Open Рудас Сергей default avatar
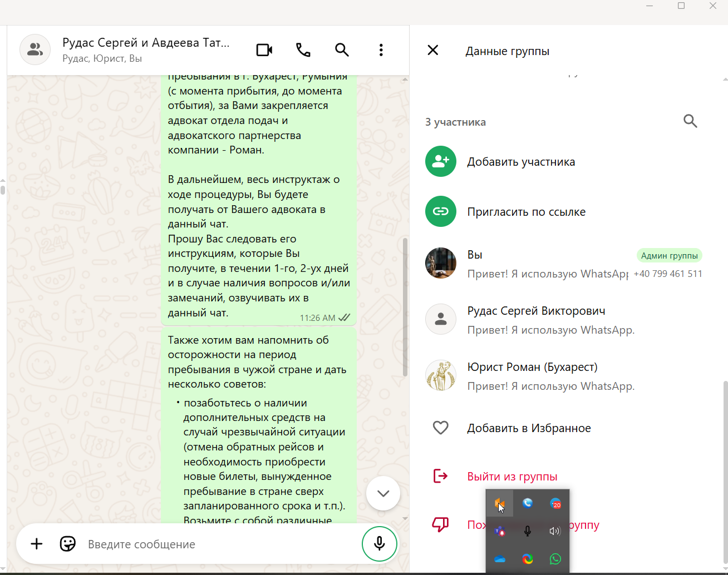This screenshot has width=728, height=575. click(441, 319)
